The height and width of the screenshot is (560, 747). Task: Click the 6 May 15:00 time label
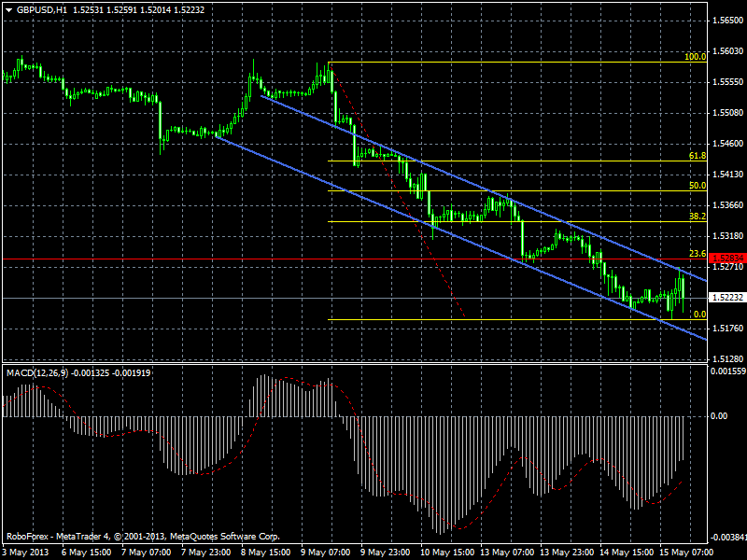click(x=86, y=553)
